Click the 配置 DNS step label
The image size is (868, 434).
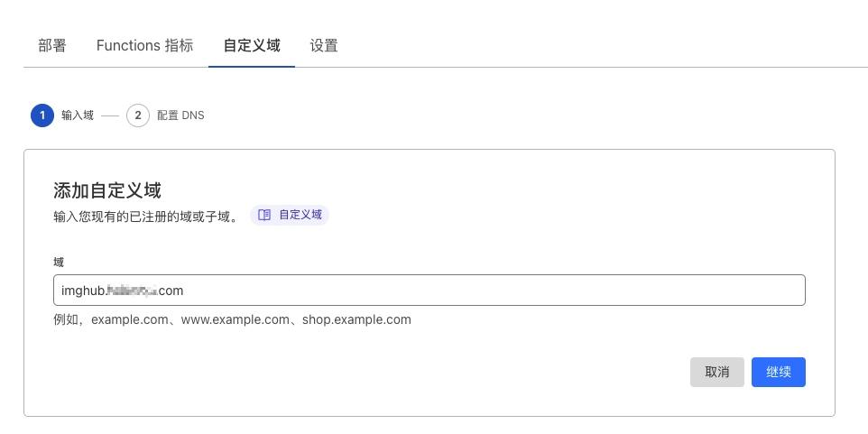[x=180, y=115]
